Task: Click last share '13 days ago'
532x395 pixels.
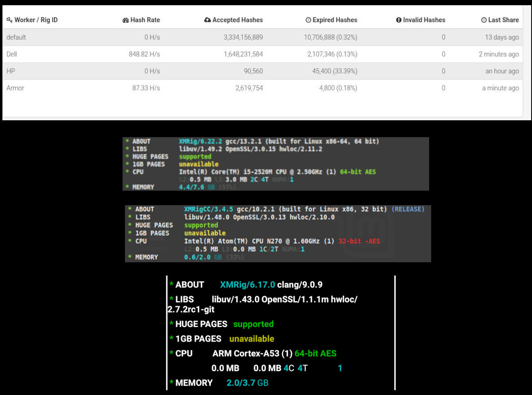Action: [502, 37]
